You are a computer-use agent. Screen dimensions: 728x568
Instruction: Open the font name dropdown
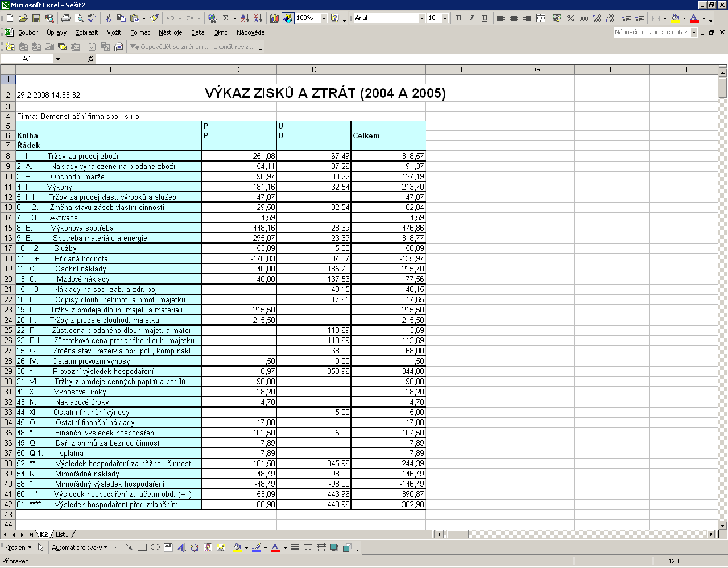[422, 18]
